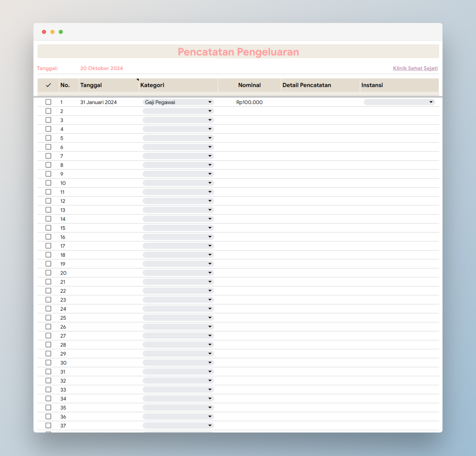Select the Kategori column header
This screenshot has width=476, height=456.
pos(178,85)
